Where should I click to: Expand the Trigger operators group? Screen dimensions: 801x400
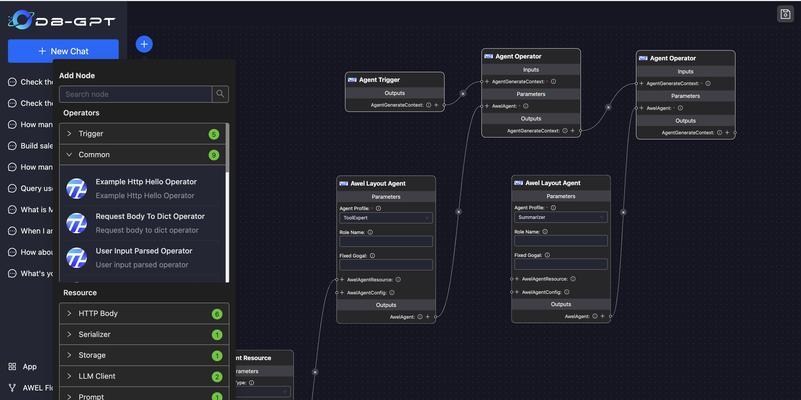tap(143, 134)
